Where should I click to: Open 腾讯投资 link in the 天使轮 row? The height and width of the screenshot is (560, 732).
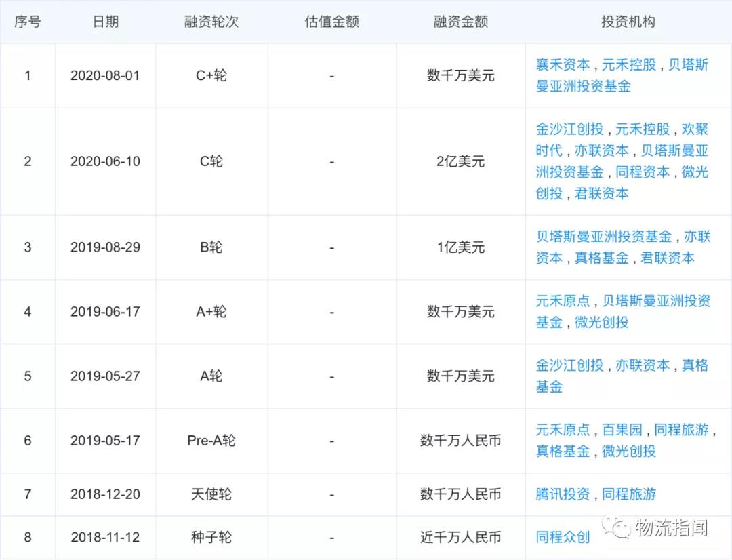563,494
